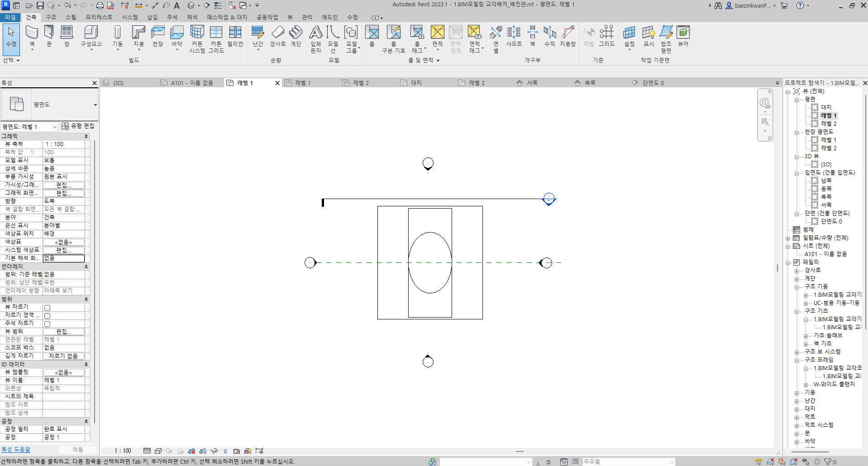Image resolution: width=868 pixels, height=466 pixels.
Task: Enable the 뷰 자르기 checkbox
Action: pos(48,308)
